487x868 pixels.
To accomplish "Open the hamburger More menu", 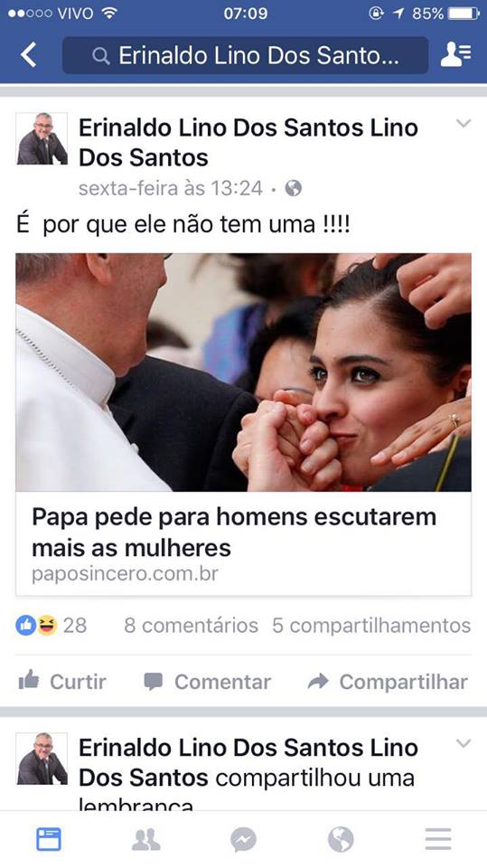I will coord(438,839).
